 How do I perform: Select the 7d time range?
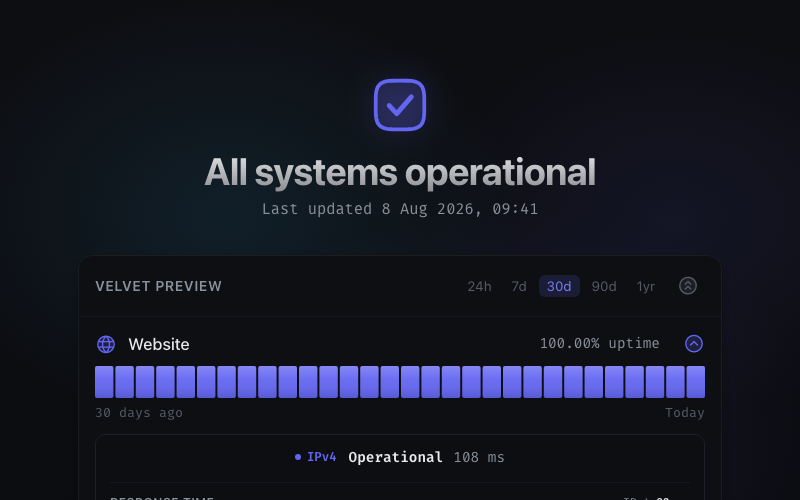tap(519, 286)
